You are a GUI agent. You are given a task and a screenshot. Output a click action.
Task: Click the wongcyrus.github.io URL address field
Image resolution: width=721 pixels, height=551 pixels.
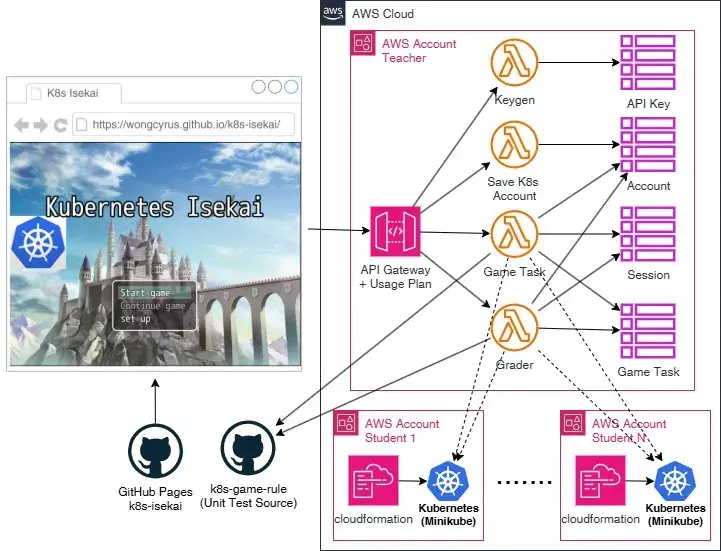click(183, 124)
